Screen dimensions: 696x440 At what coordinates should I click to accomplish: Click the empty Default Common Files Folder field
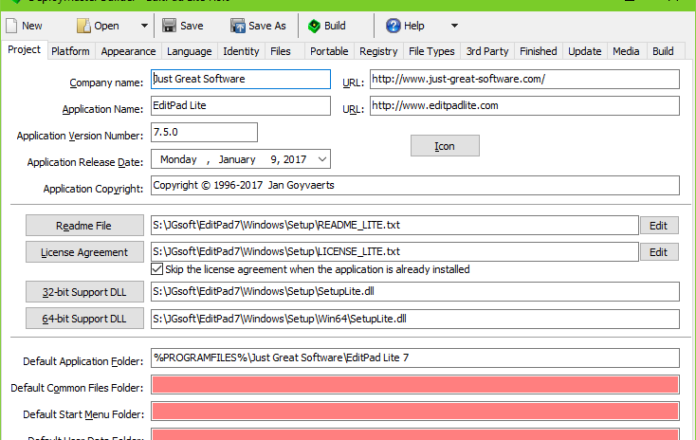point(415,385)
